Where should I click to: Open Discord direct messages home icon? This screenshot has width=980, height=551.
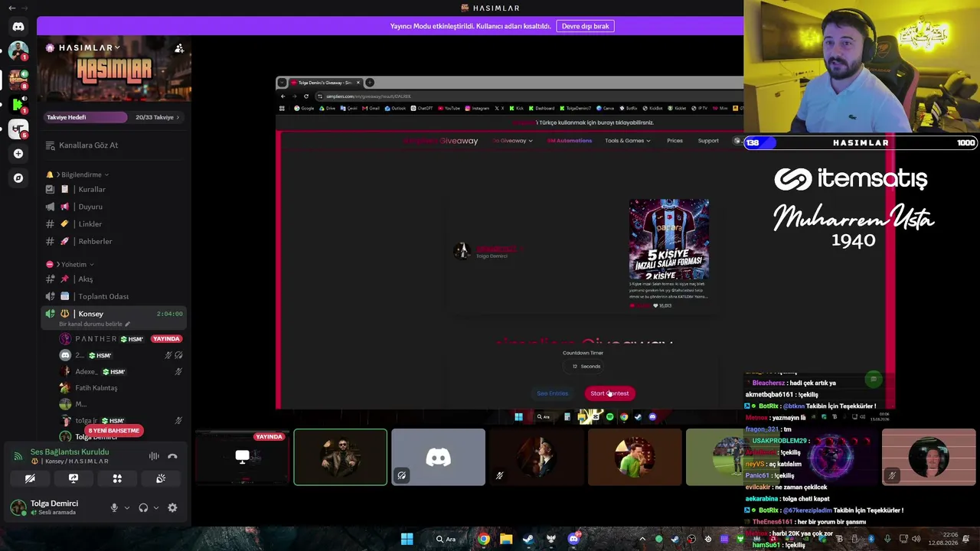point(18,26)
